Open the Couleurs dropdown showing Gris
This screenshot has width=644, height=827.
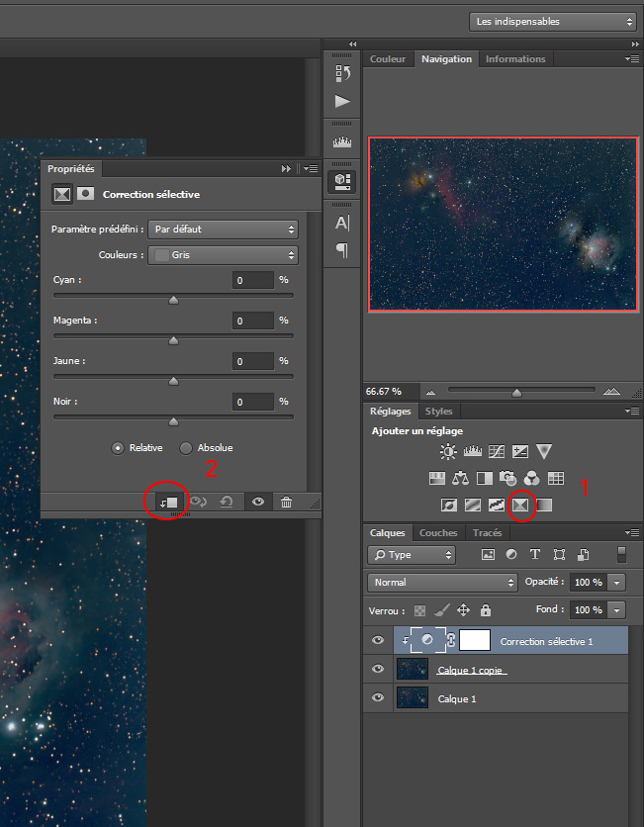(x=224, y=255)
